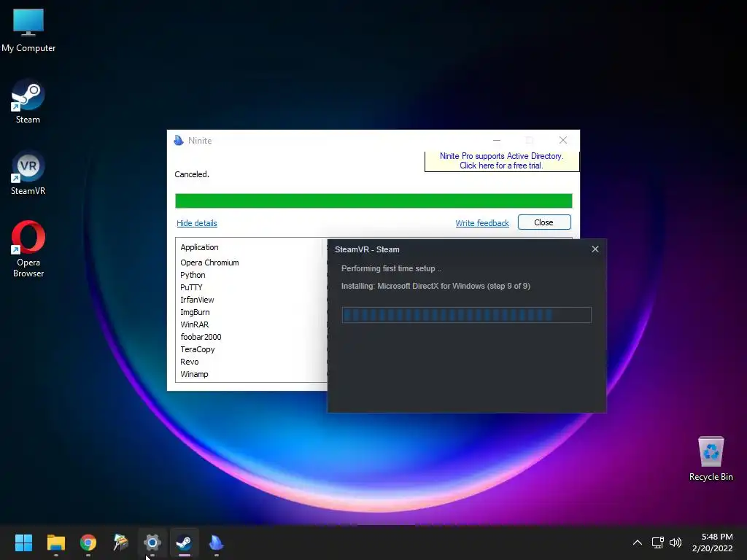Open the gear settings taskbar icon
This screenshot has height=560, width=747.
point(152,542)
